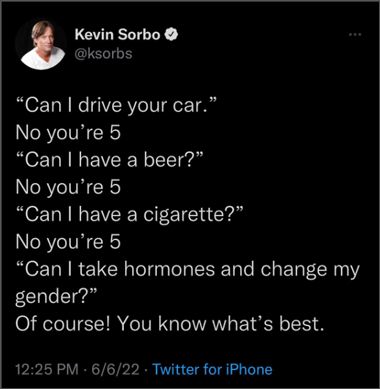
Task: Click the verified badge beside Kevin Sorbo
Action: pyautogui.click(x=171, y=34)
